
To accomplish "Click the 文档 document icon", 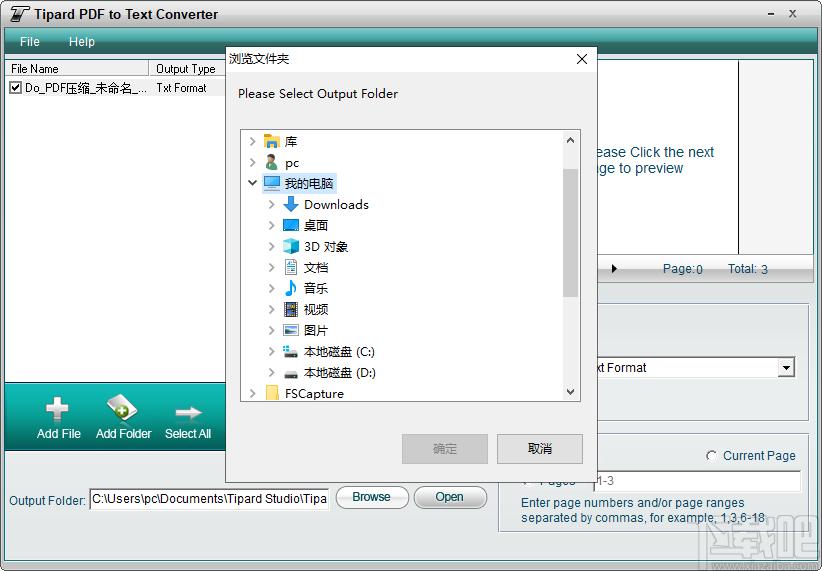I will coord(291,267).
